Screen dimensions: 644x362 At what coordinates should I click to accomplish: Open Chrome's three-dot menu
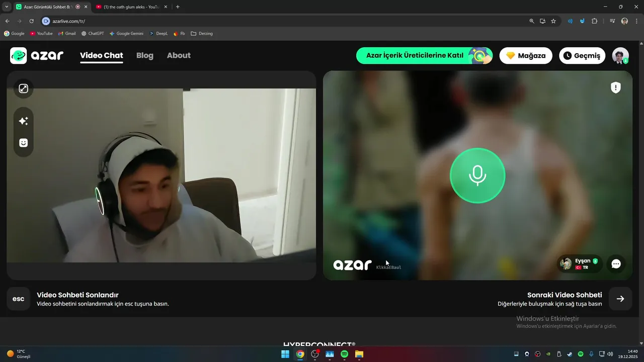pos(636,21)
